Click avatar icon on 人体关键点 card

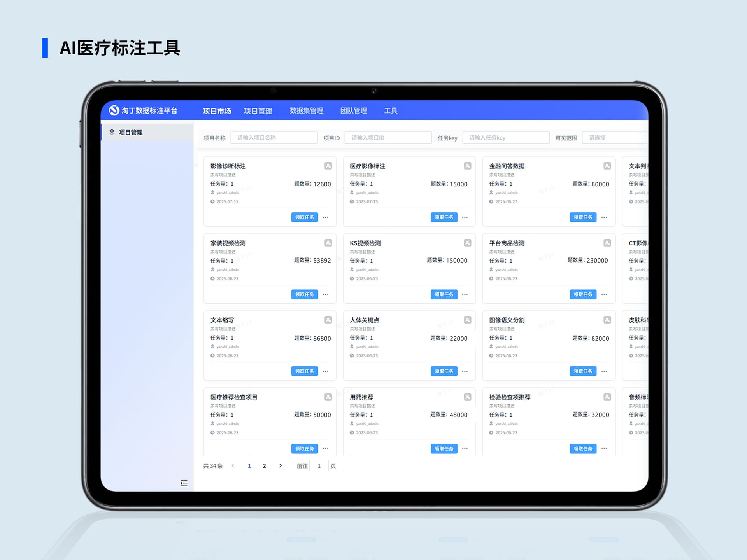467,320
